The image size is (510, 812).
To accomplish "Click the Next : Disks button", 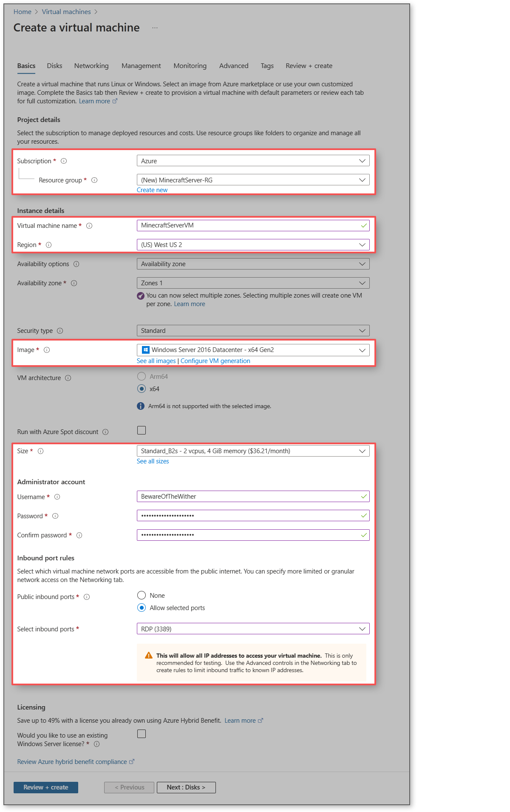I will 186,787.
